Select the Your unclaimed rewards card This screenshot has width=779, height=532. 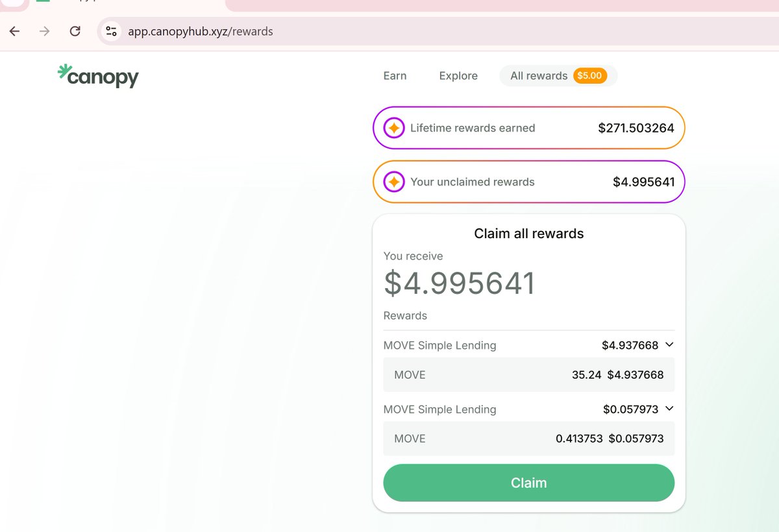pos(528,182)
